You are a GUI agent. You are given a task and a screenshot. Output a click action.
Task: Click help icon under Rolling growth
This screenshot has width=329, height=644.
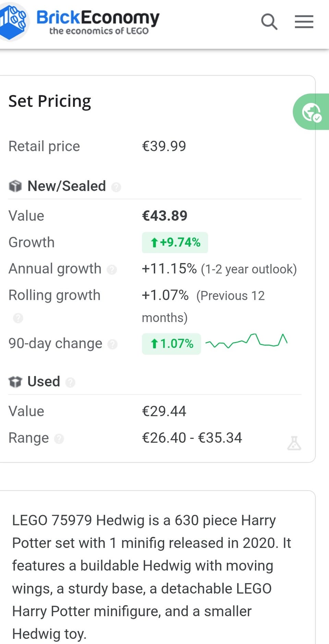(18, 318)
